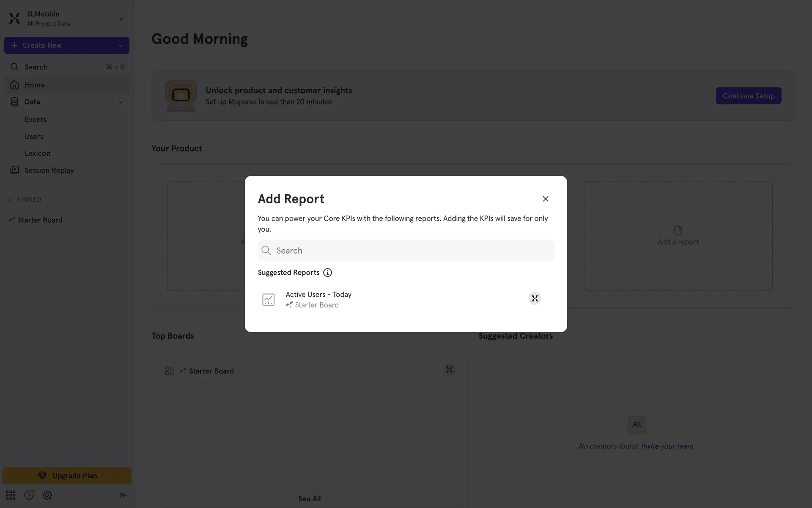
Task: Collapse the sidebar with arrow icon
Action: [x=123, y=495]
